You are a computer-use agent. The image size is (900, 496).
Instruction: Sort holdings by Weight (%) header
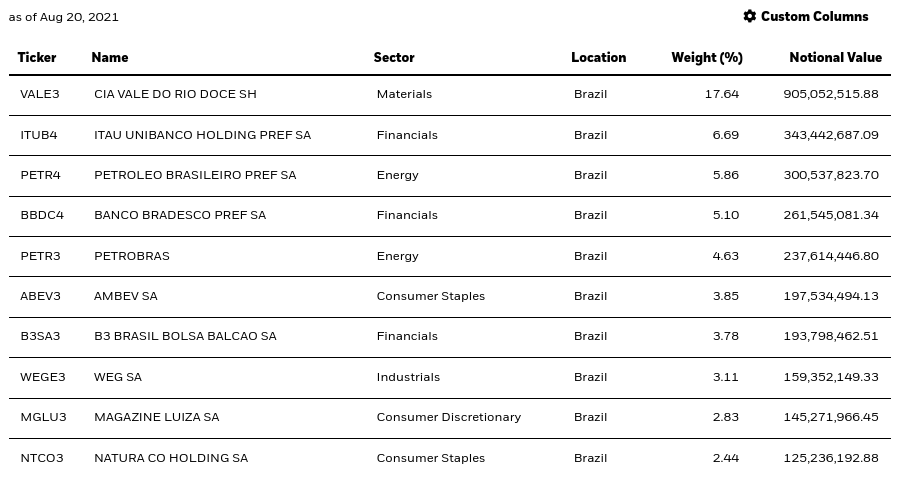pyautogui.click(x=707, y=57)
